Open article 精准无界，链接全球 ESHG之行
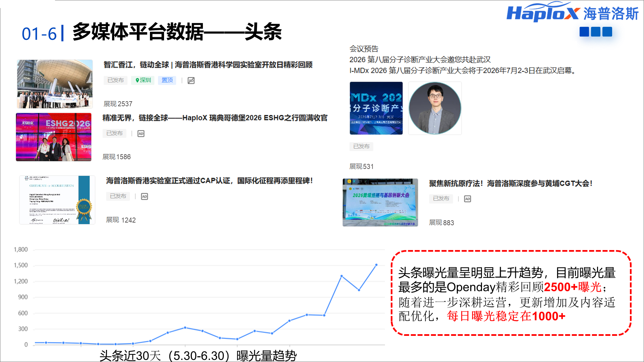Image resolution: width=644 pixels, height=362 pixels. tap(215, 118)
